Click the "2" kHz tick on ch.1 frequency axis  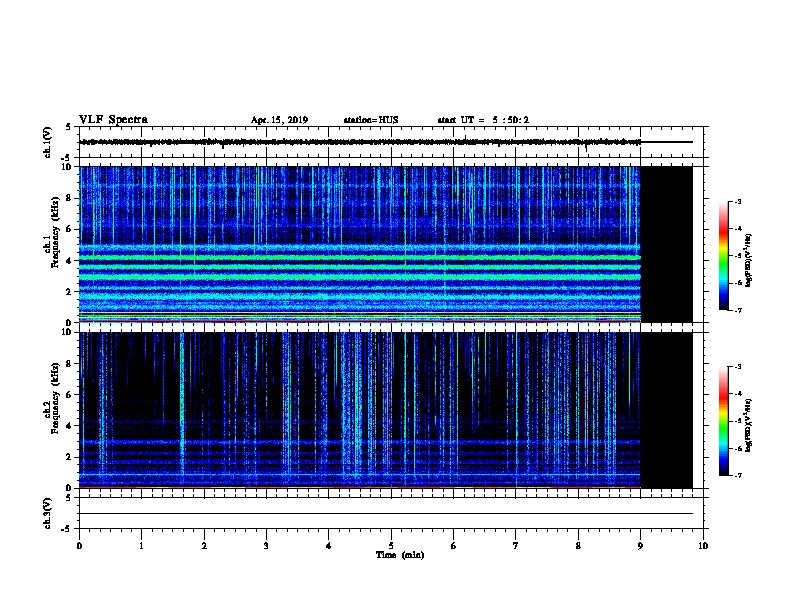(69, 291)
